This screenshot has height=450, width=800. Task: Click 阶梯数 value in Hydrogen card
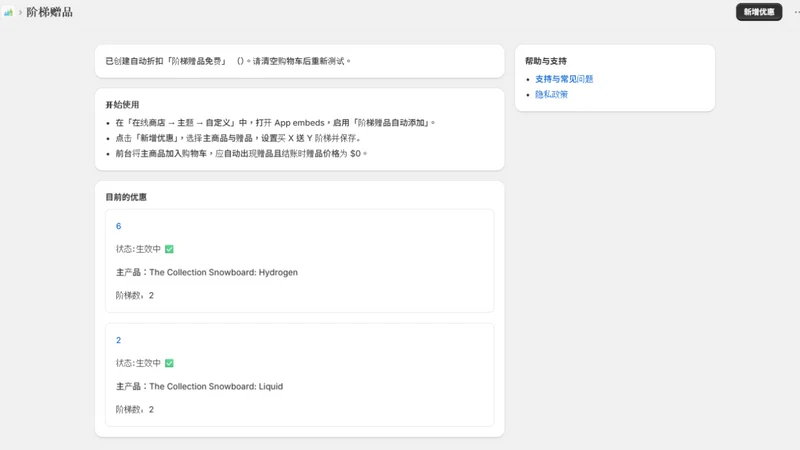coord(151,295)
